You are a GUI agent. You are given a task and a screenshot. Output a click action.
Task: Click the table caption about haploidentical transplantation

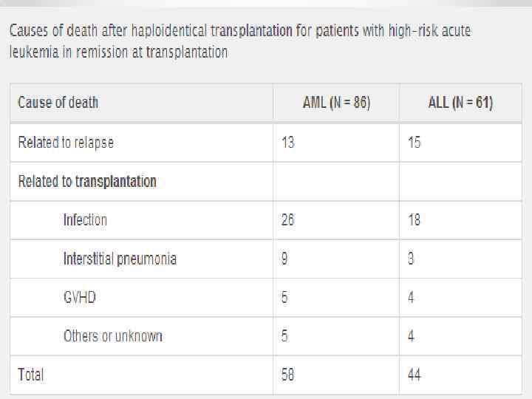(x=239, y=41)
